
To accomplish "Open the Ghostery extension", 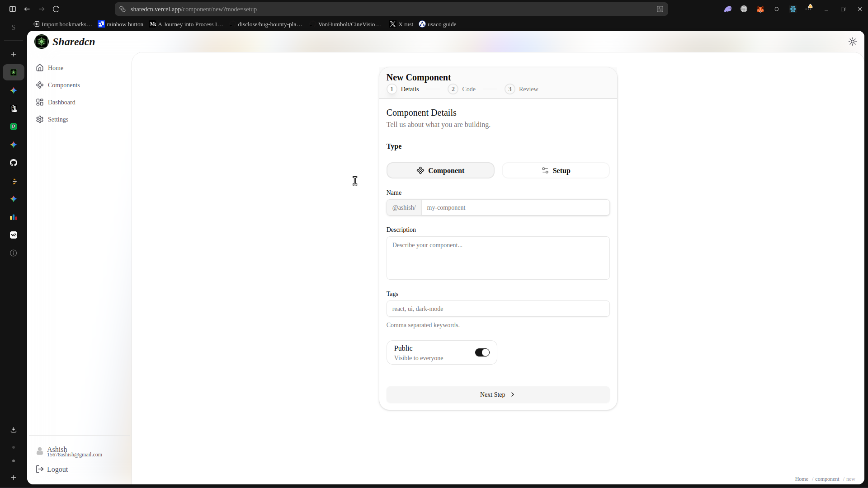I will [x=728, y=9].
